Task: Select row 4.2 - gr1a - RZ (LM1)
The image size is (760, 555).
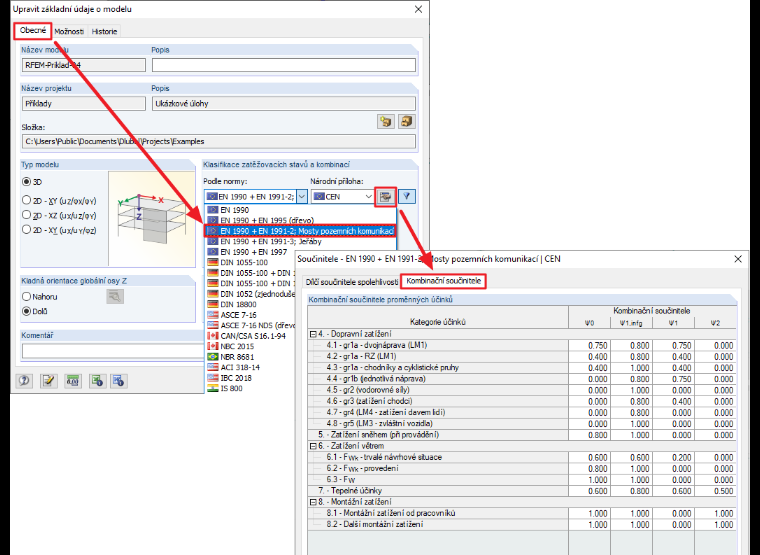Action: point(522,357)
